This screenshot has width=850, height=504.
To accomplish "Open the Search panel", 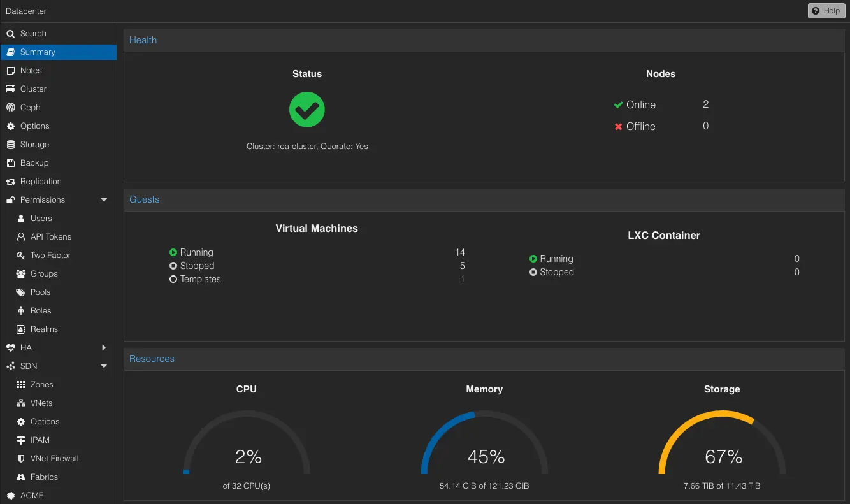I will pos(31,33).
